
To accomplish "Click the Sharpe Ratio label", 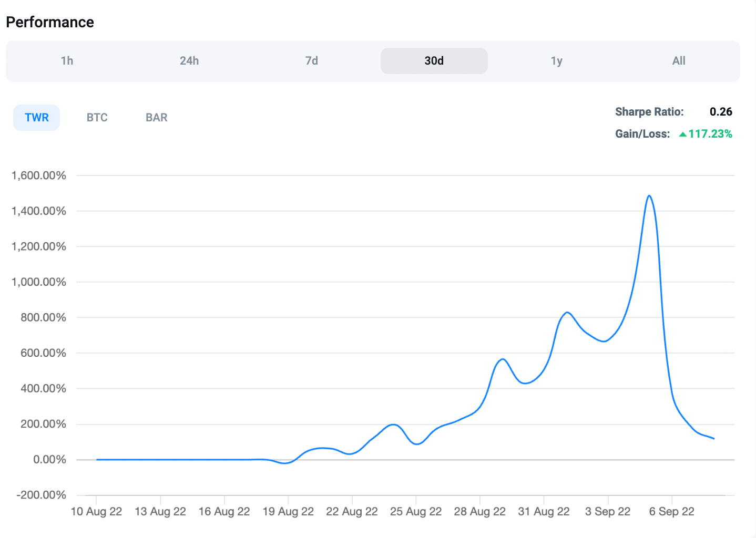I will coord(649,112).
